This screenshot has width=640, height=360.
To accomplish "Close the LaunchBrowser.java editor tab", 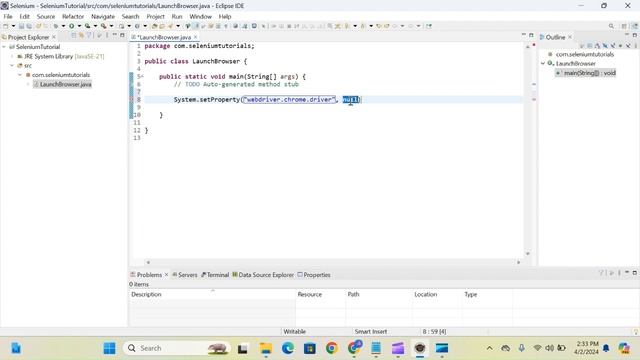I will pos(196,37).
